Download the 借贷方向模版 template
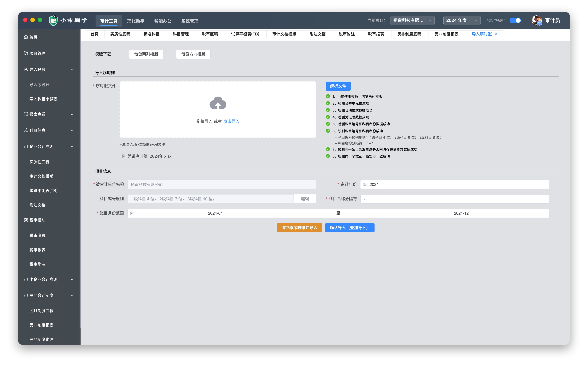Screen dimensions: 588x369 [x=193, y=54]
